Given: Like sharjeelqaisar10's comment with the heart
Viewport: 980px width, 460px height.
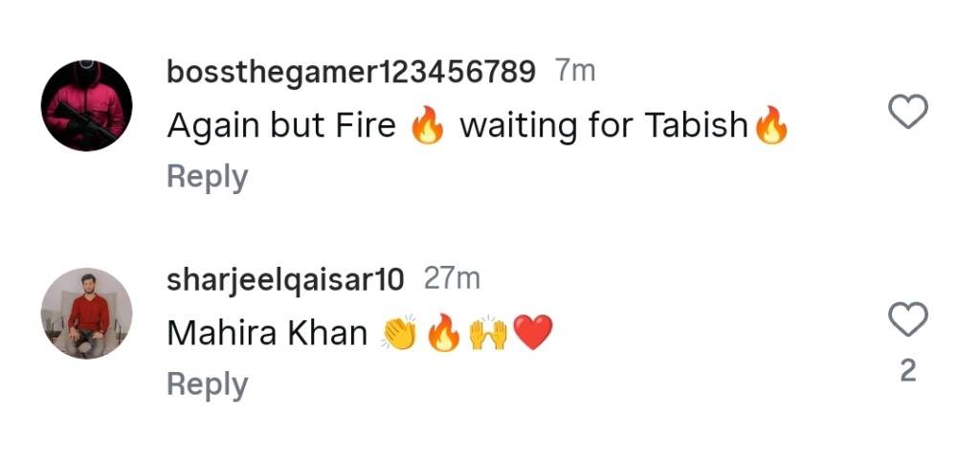Looking at the screenshot, I should click(x=908, y=319).
